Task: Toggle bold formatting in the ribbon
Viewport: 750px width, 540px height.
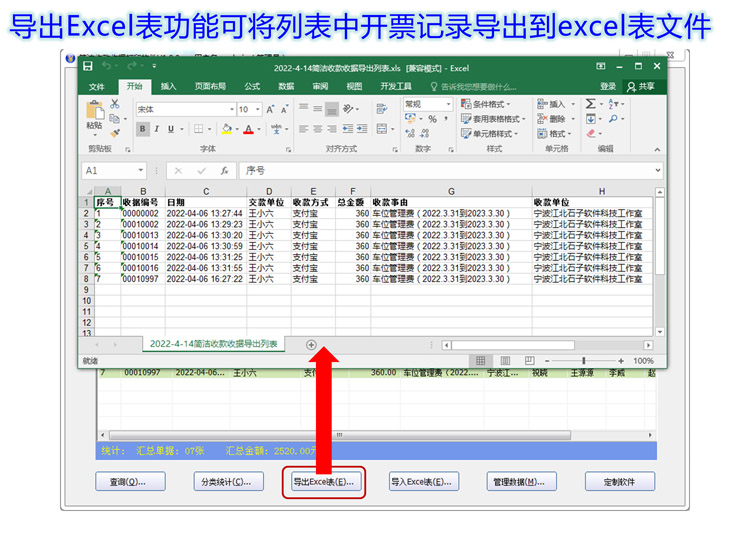Action: [x=142, y=129]
